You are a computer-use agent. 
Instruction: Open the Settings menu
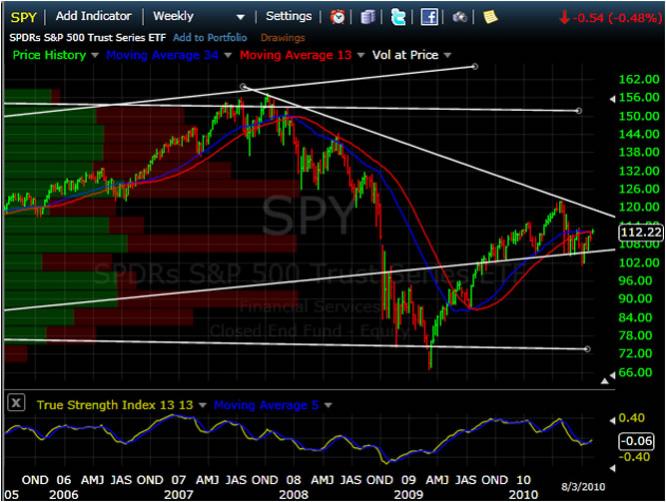click(x=288, y=16)
